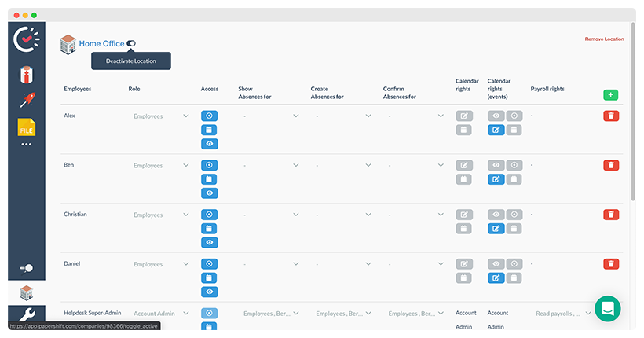Open the wrench settings sidebar icon
Viewport: 644px width, 338px height.
click(x=27, y=314)
